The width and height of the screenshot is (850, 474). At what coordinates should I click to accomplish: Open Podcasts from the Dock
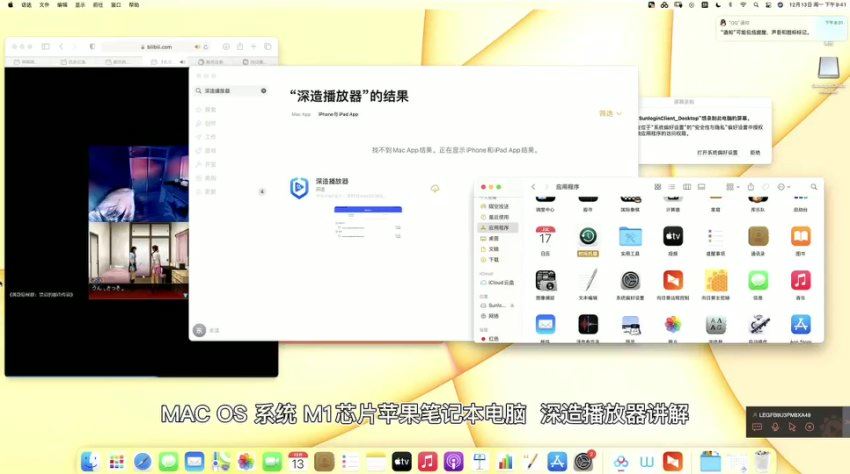[453, 462]
